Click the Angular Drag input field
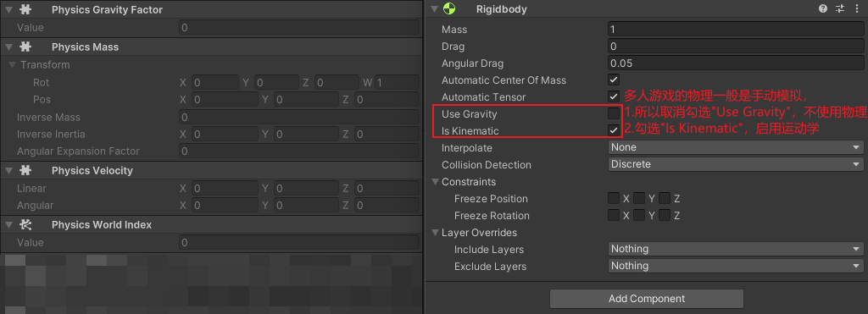This screenshot has width=868, height=314. click(x=736, y=63)
